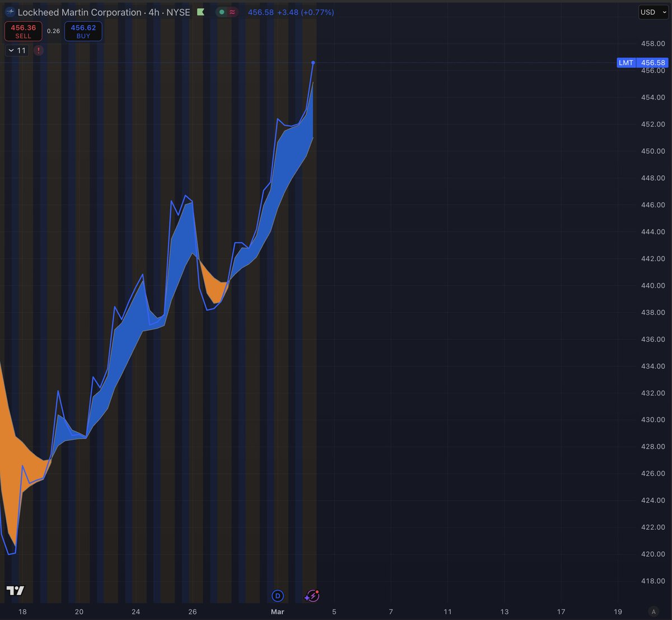Viewport: 672px width, 620px height.
Task: Click the pink wavy data-mode icon
Action: point(233,12)
